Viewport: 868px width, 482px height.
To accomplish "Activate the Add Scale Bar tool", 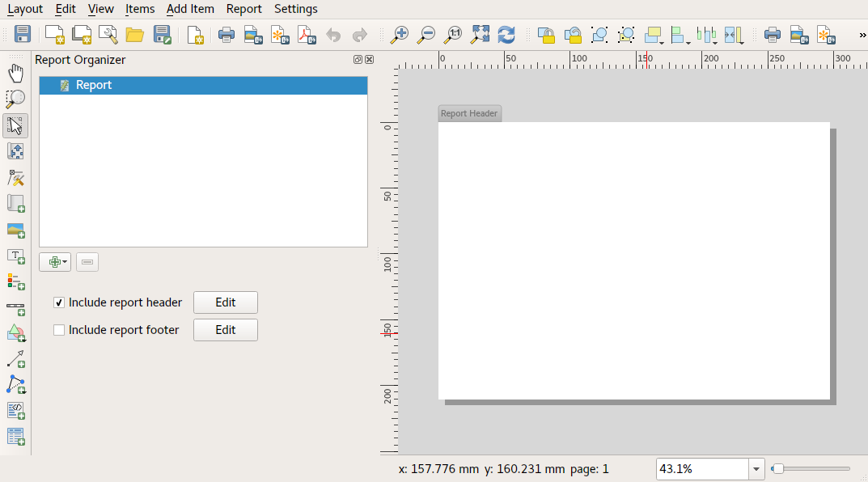I will 15,307.
